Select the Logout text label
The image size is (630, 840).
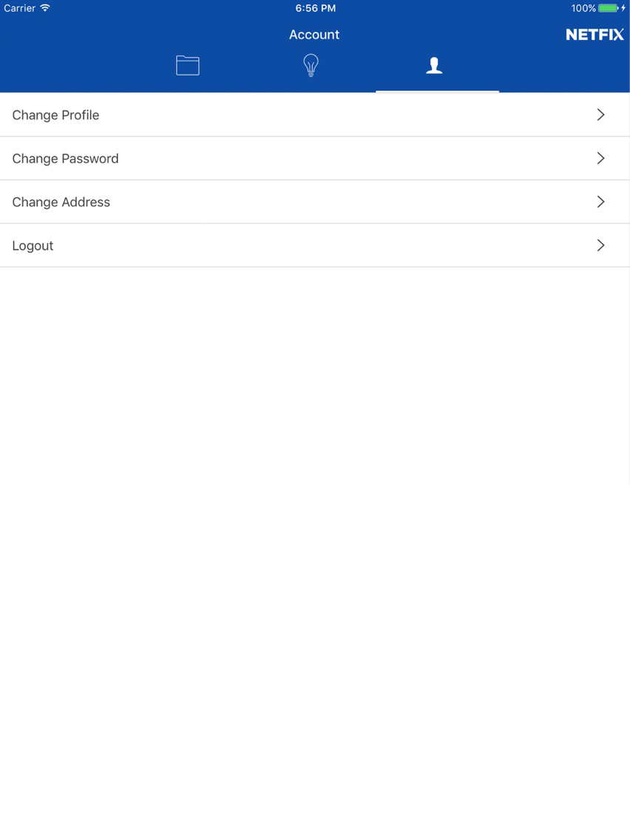pyautogui.click(x=33, y=246)
